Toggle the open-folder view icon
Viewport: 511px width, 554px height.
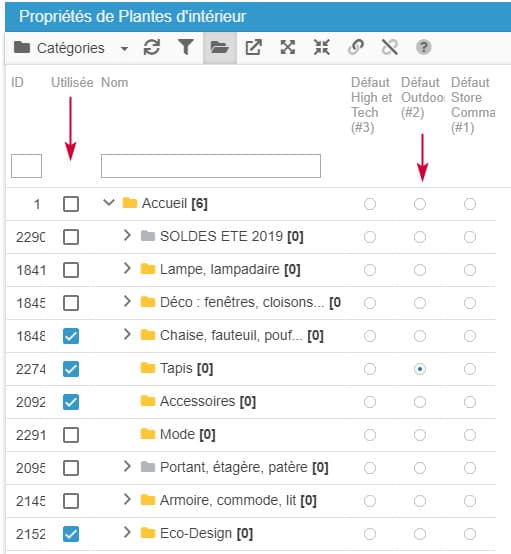(219, 47)
